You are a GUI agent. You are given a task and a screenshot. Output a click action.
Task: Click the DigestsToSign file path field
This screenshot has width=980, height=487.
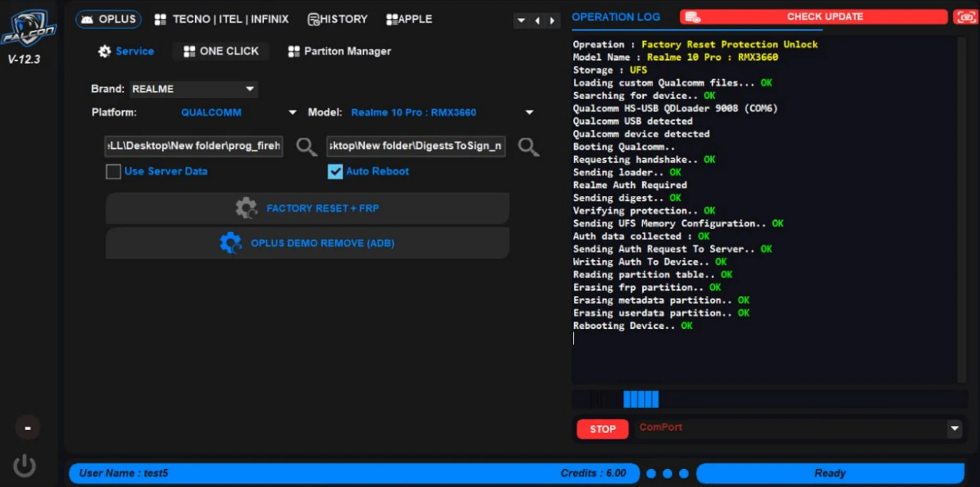point(416,146)
